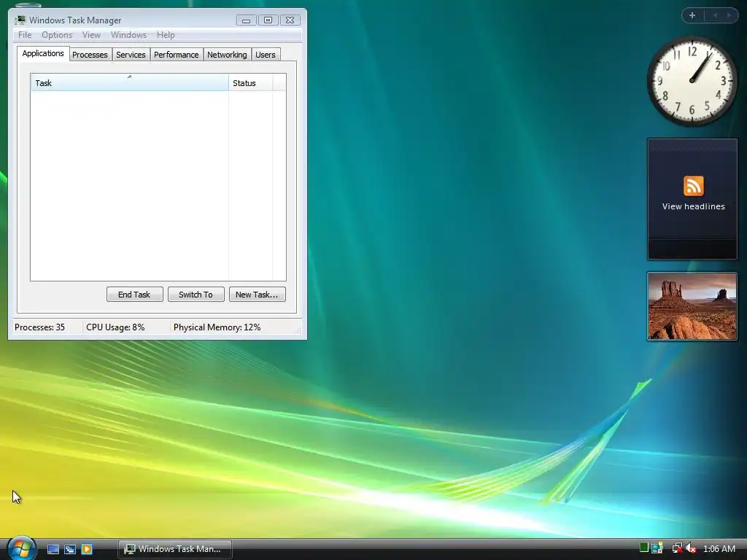The width and height of the screenshot is (747, 560).
Task: Click the RSS feed icon in headlines gadget
Action: pyautogui.click(x=693, y=186)
